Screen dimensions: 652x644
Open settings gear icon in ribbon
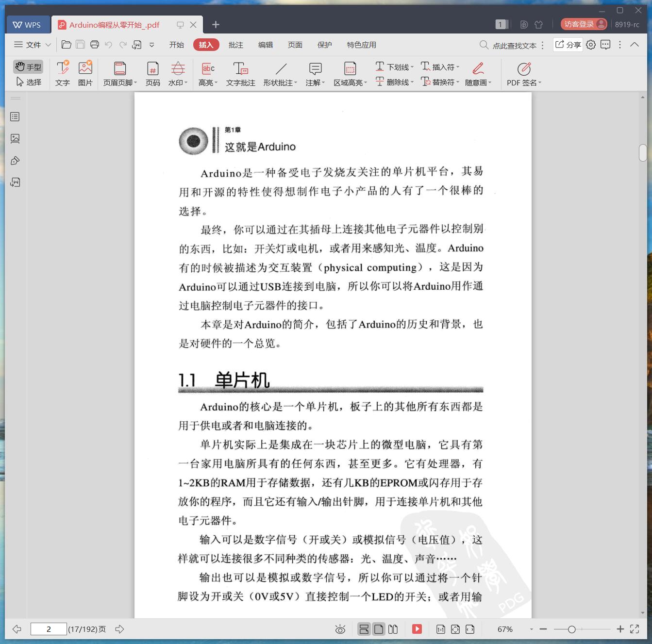click(x=591, y=45)
